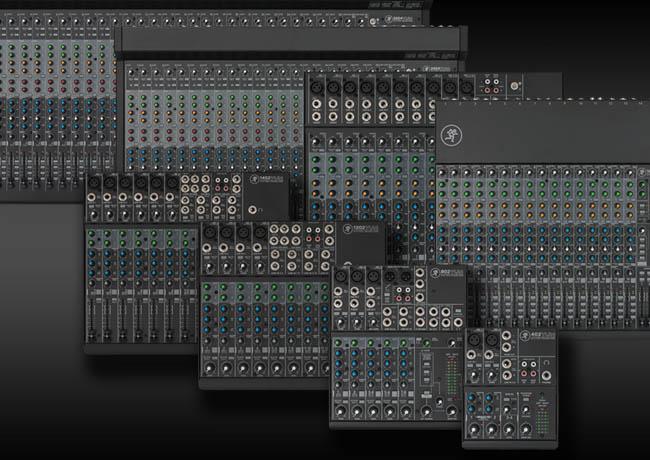Click the first XLR input on the 1202VLZ4
Screen dimensions: 650x460
point(210,233)
